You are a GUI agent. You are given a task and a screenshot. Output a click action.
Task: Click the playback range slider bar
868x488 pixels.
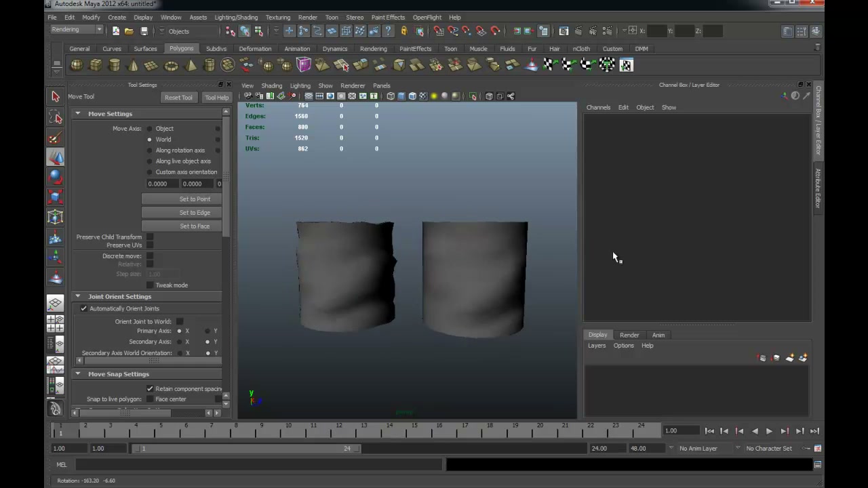(x=247, y=448)
